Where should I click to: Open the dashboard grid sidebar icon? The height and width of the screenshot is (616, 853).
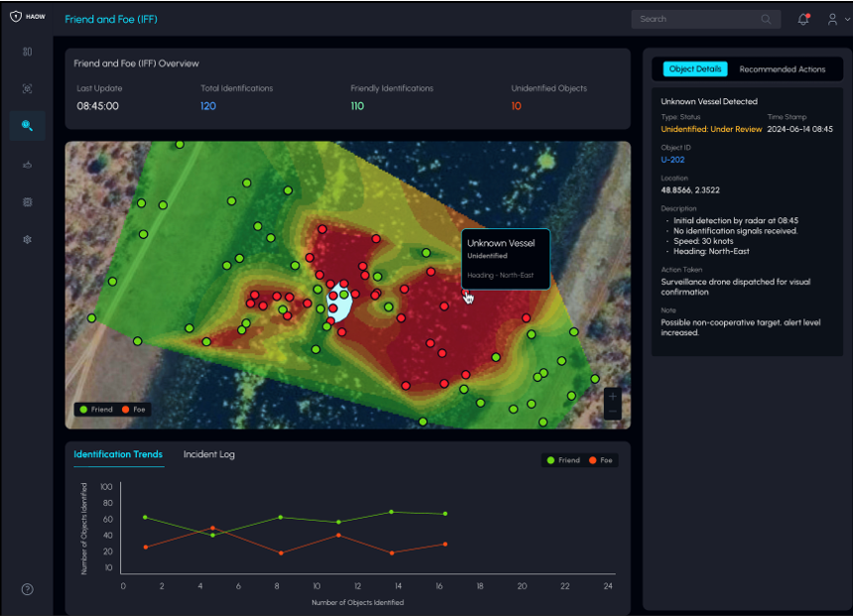coord(27,52)
